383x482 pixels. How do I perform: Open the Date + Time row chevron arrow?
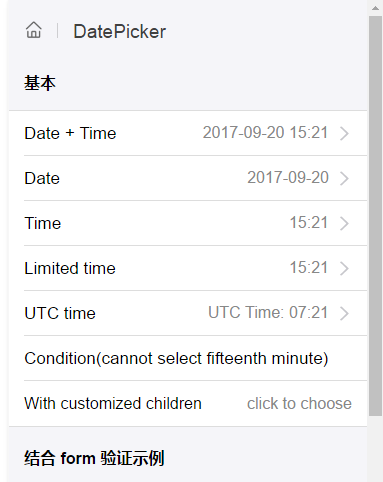344,133
